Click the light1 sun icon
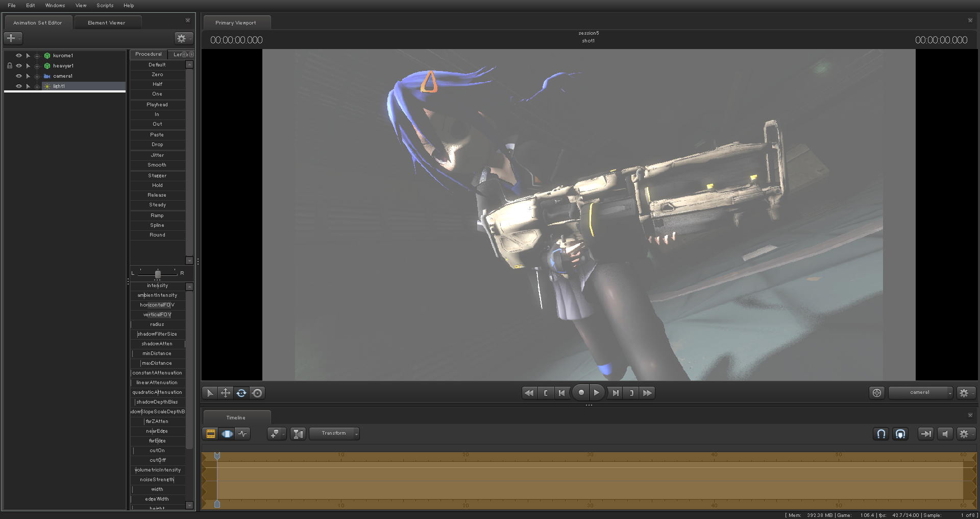The height and width of the screenshot is (519, 980). click(x=47, y=86)
